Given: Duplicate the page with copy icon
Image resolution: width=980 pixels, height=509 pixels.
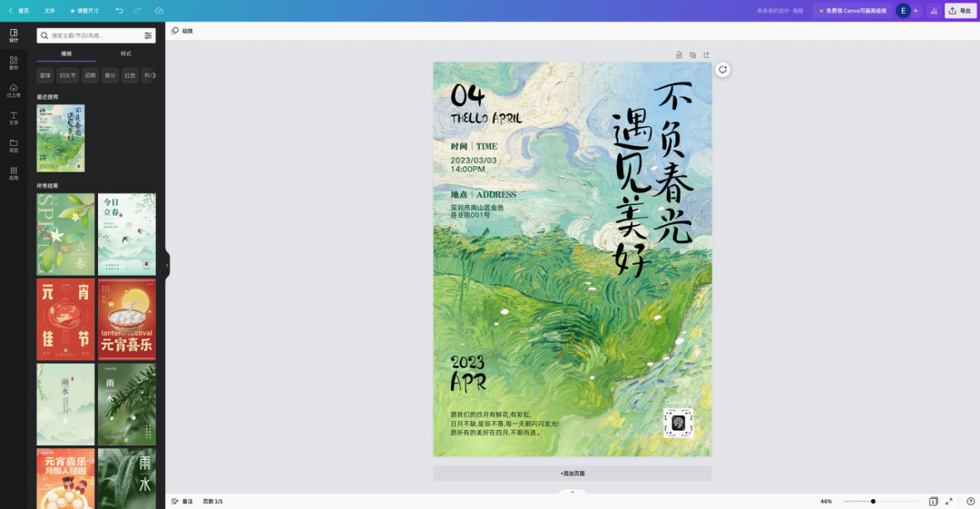Looking at the screenshot, I should 692,55.
